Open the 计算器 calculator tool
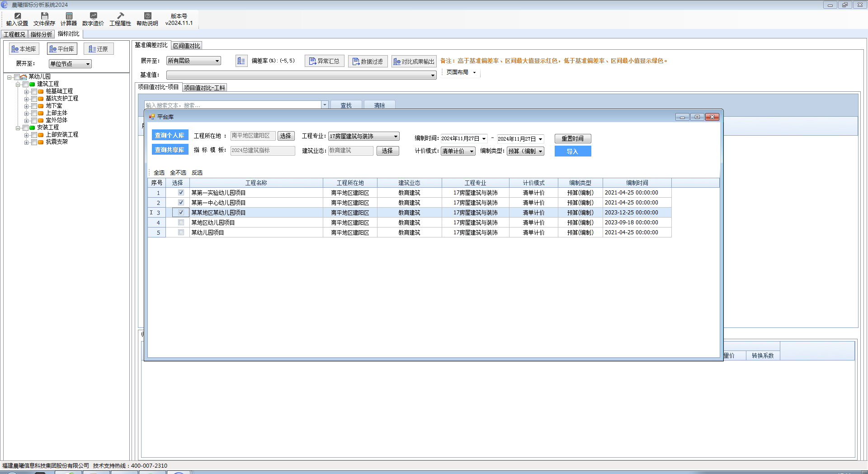The image size is (868, 474). [69, 19]
